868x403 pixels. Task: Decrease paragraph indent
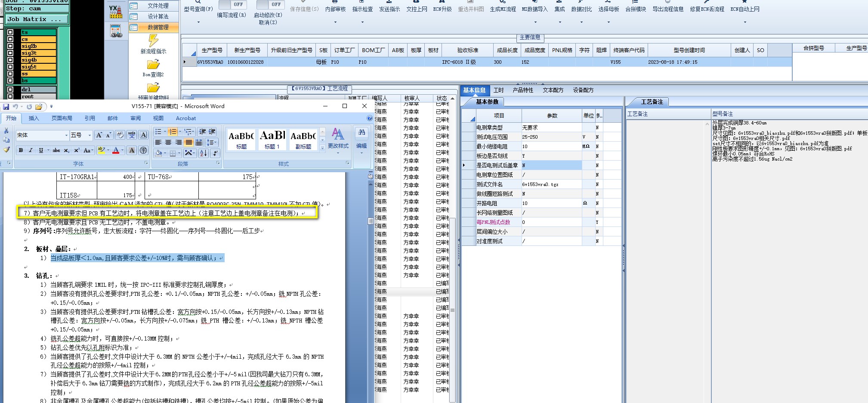[202, 132]
